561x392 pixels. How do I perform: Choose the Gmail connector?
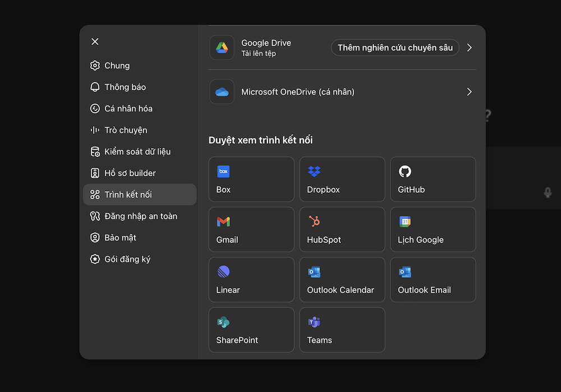point(251,229)
